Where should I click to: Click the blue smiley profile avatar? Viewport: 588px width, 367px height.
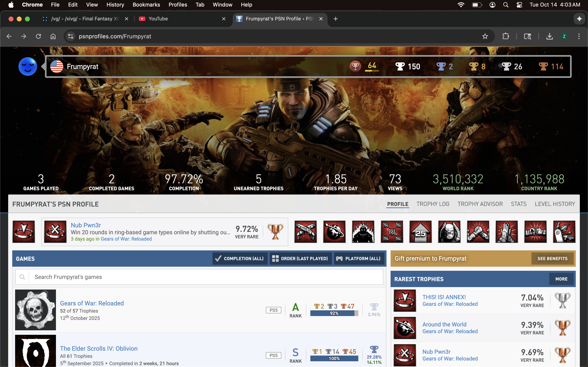pyautogui.click(x=28, y=66)
